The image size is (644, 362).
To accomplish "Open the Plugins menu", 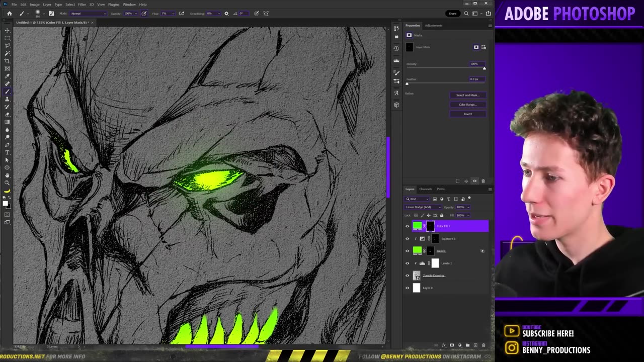I will (114, 5).
